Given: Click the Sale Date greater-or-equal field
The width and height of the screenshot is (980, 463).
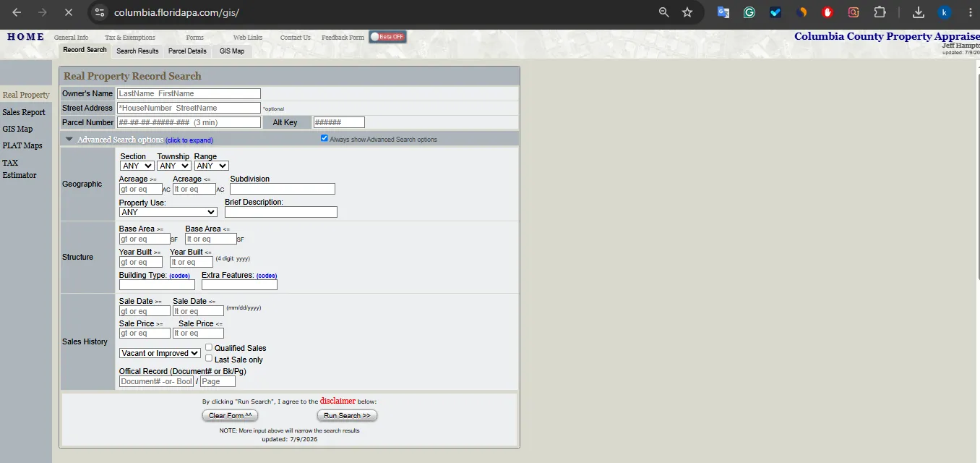Looking at the screenshot, I should tap(145, 311).
